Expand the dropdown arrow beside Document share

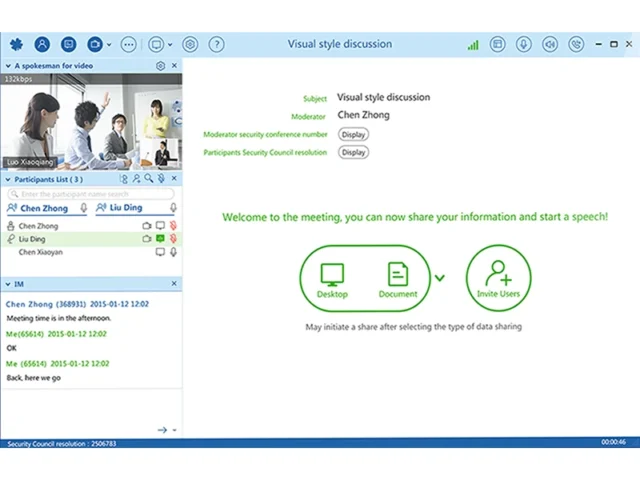tap(440, 278)
